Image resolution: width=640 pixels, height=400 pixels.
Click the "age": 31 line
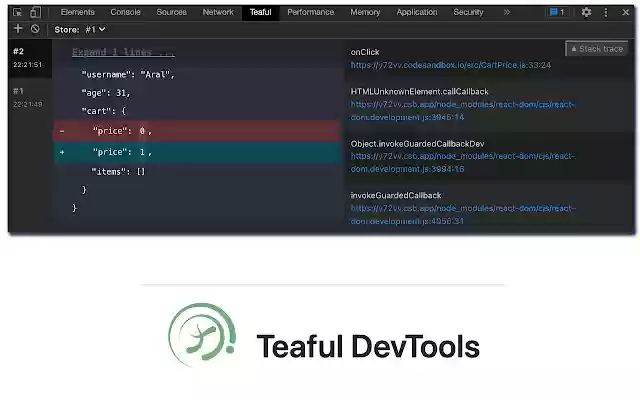[x=106, y=93]
